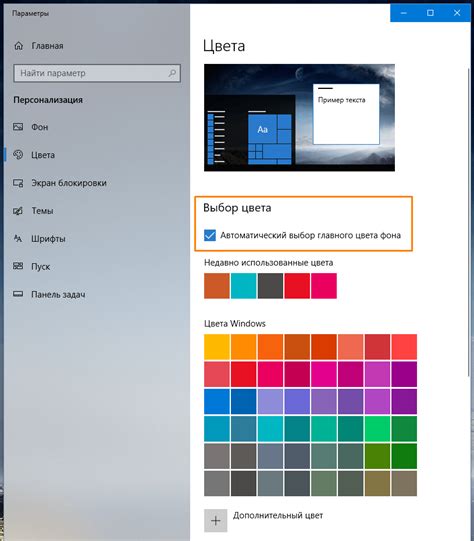474x541 pixels.
Task: Click the magnifier icon in the search field
Action: tap(172, 73)
